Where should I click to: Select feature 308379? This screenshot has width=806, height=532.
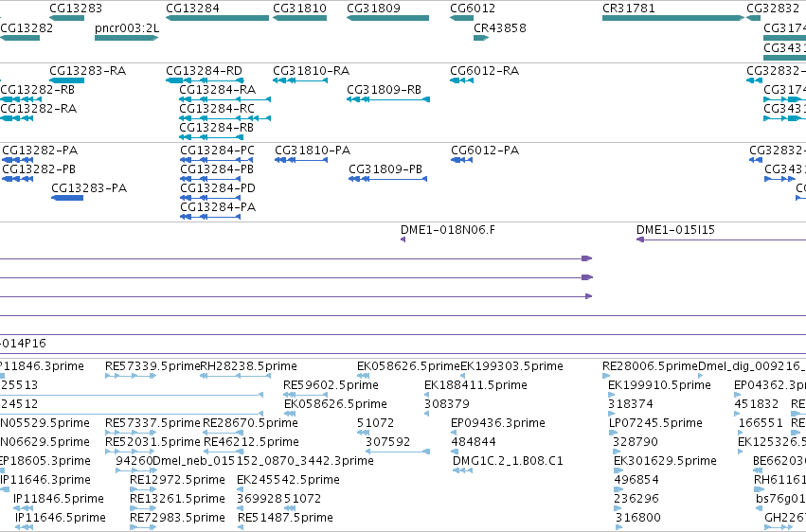(x=426, y=415)
